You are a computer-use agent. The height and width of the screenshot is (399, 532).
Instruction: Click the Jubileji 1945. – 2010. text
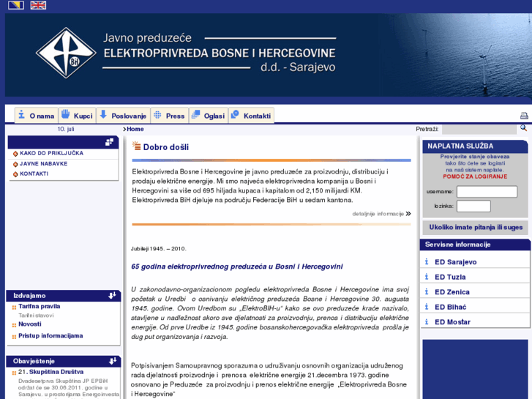point(159,249)
